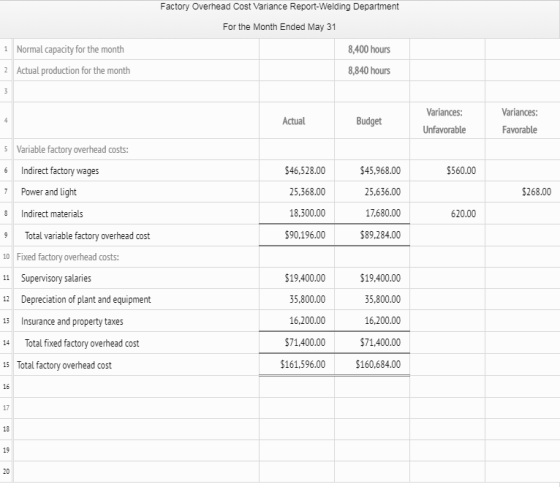Screen dimensions: 560x487
Task: Select Actual value for Total fixed overhead
Action: (x=305, y=342)
